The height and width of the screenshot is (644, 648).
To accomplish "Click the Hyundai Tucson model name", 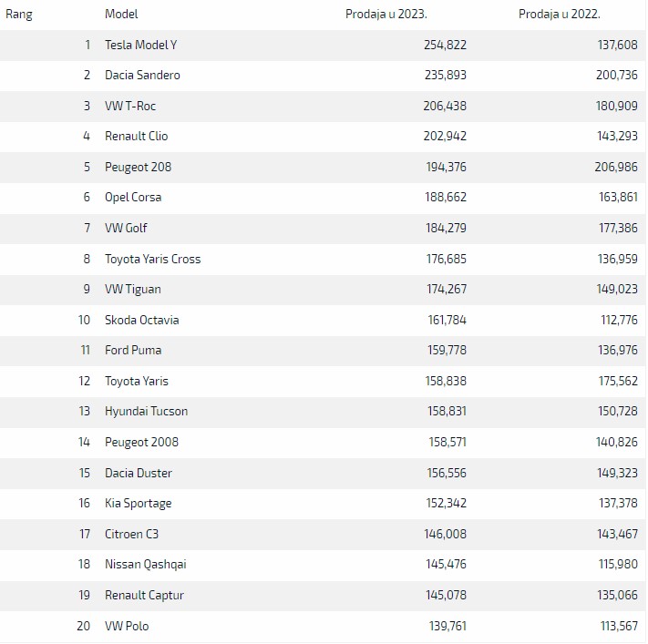I will 146,412.
